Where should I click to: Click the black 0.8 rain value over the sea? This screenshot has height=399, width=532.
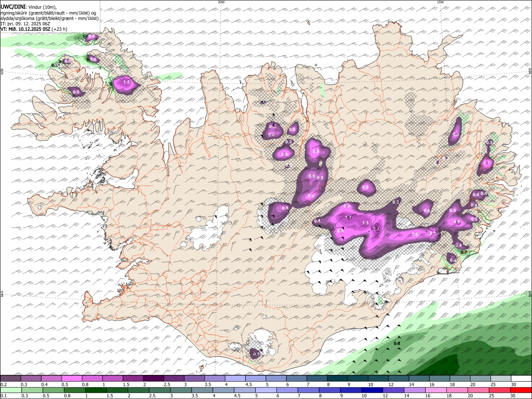point(397,343)
